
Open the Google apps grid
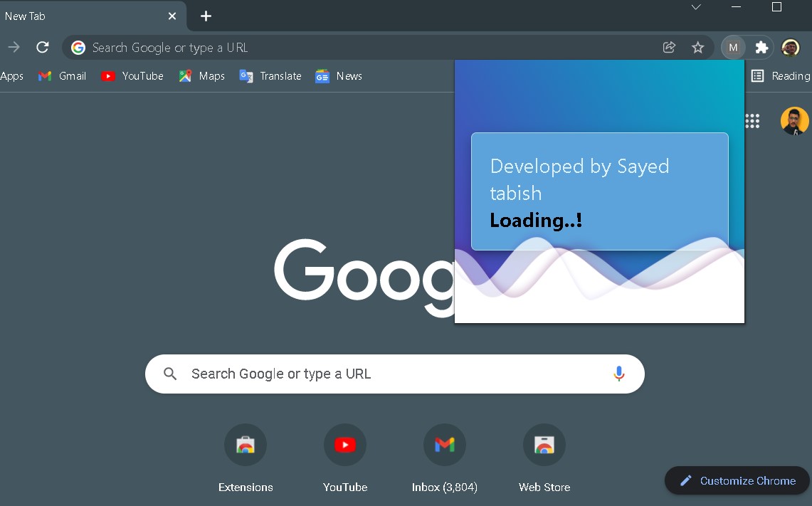pos(752,121)
